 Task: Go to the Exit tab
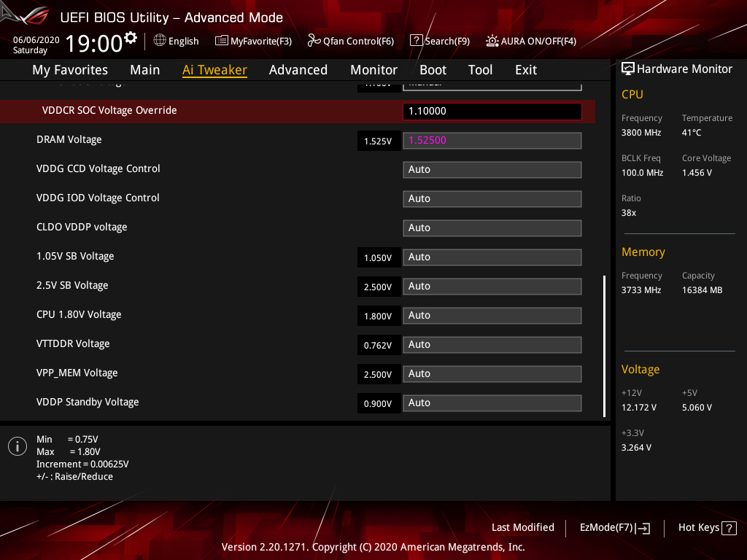[526, 70]
